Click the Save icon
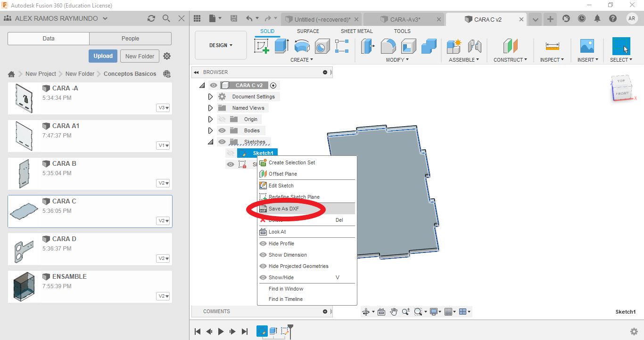644x340 pixels. tap(234, 18)
